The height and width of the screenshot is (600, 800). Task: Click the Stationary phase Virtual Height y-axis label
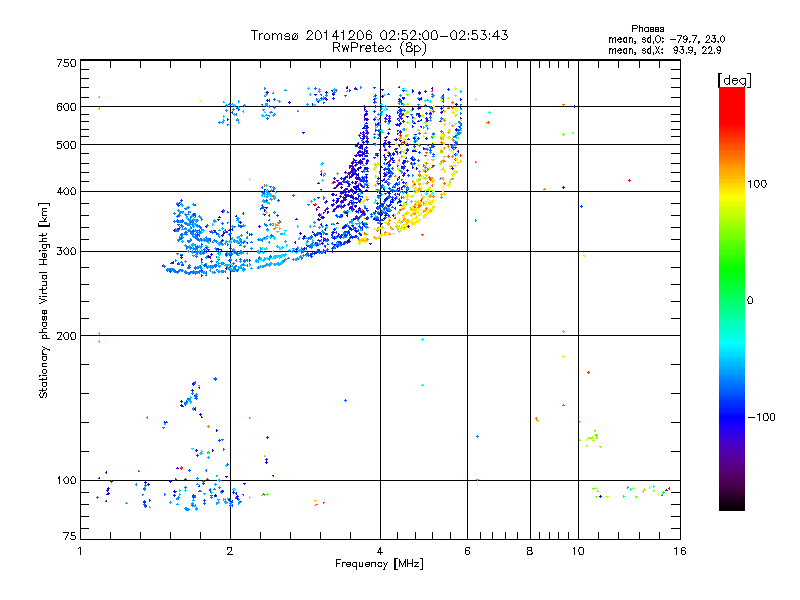pyautogui.click(x=44, y=300)
